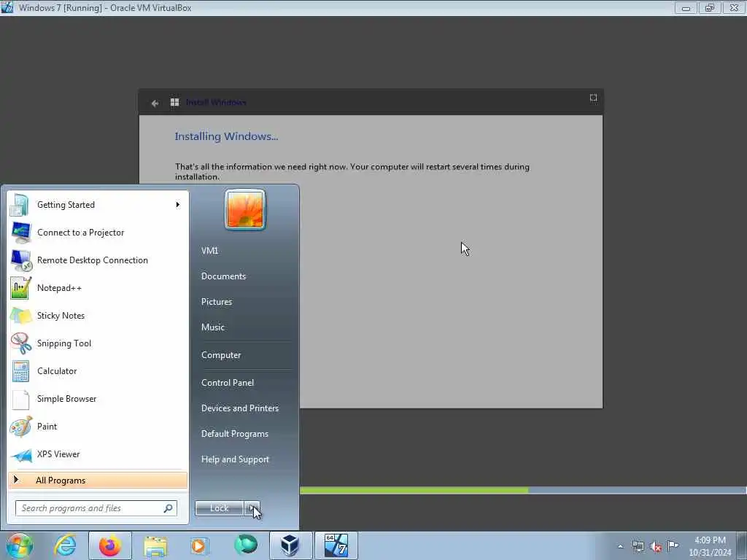Click the maximize icon in Install Windows window
The width and height of the screenshot is (747, 560).
(593, 98)
